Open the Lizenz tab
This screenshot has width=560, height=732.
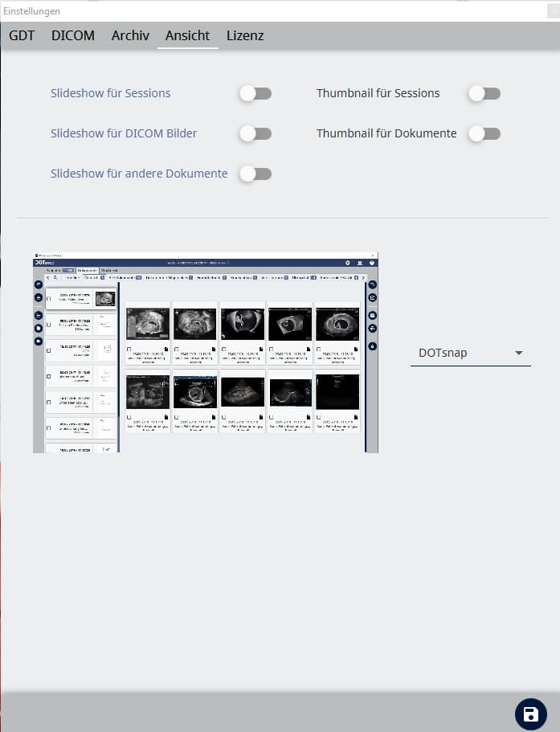(x=245, y=35)
